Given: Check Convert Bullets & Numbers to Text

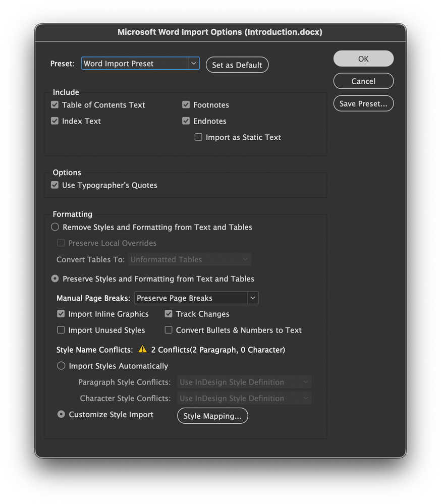Looking at the screenshot, I should tap(168, 330).
